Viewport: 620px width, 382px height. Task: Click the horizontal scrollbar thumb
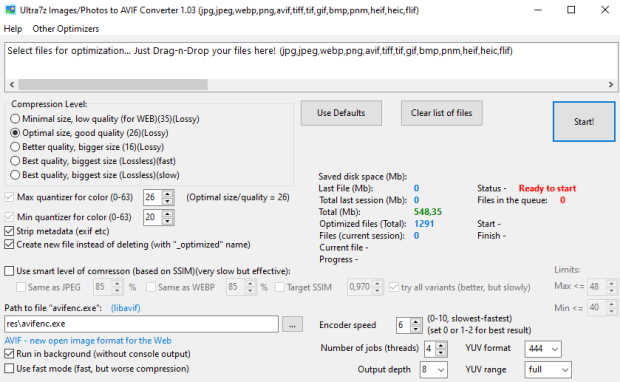[113, 85]
